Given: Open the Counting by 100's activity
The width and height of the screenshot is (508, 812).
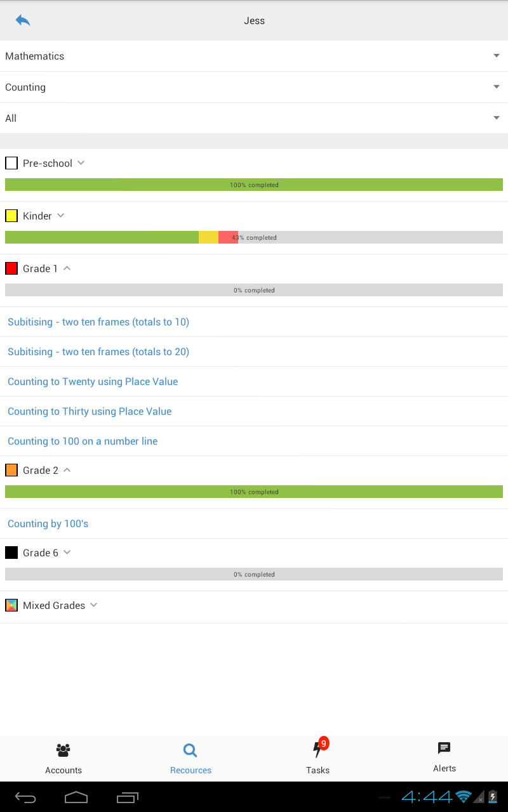Looking at the screenshot, I should (48, 523).
